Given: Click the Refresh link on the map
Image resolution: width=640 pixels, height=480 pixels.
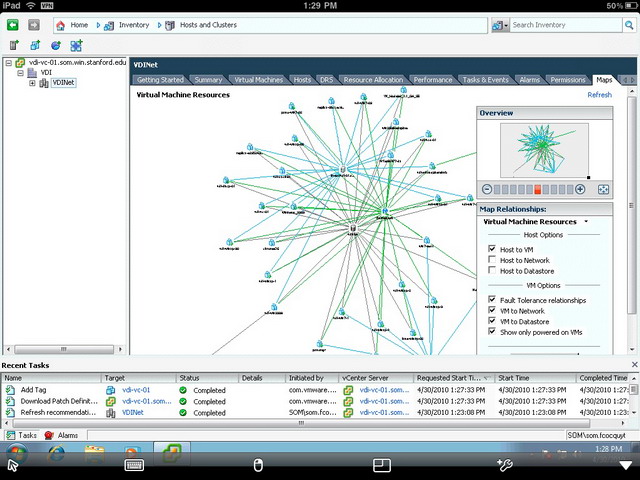Looking at the screenshot, I should (x=599, y=95).
